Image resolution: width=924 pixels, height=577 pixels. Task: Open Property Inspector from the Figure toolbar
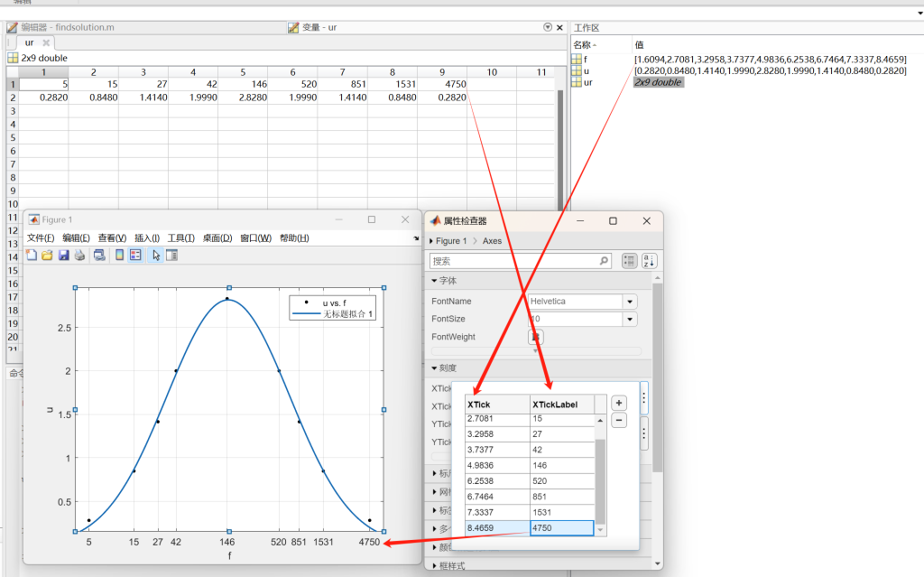(171, 256)
